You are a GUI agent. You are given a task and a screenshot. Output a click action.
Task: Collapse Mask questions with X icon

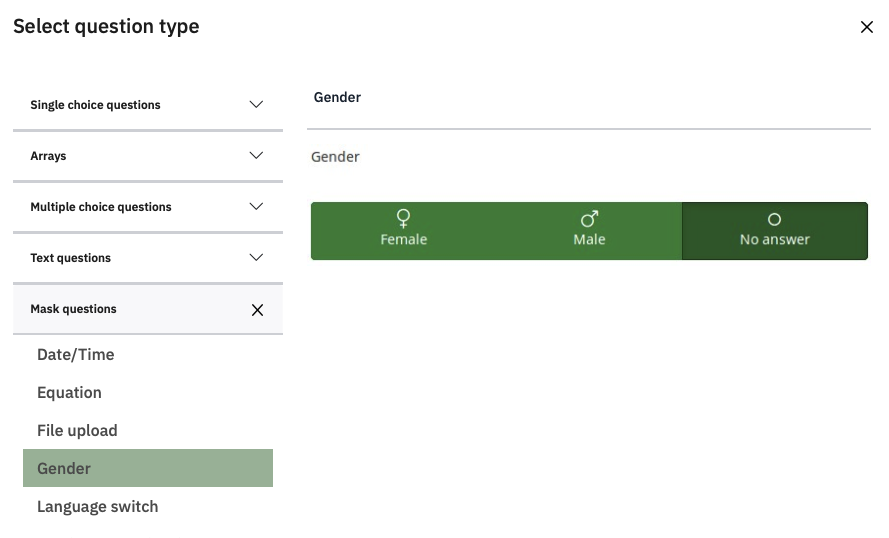(x=257, y=310)
